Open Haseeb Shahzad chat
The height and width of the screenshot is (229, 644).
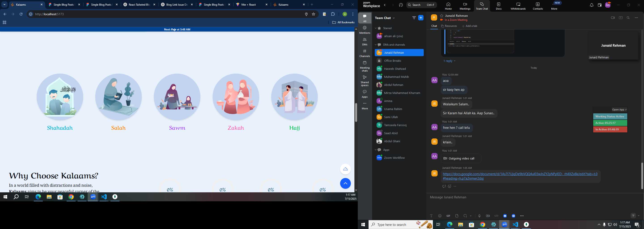[399, 69]
